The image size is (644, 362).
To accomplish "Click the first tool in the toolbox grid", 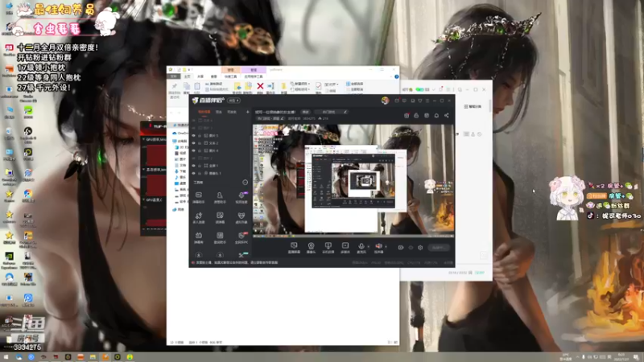I will pyautogui.click(x=198, y=197).
